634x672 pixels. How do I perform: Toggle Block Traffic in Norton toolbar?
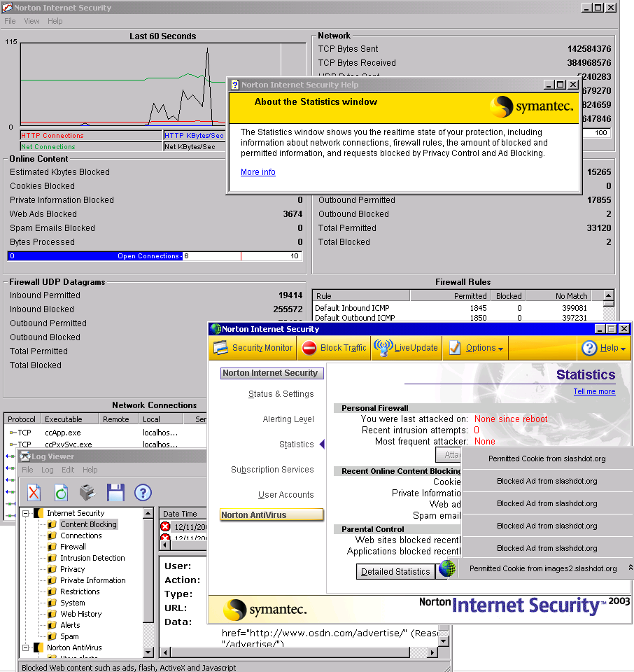(334, 348)
